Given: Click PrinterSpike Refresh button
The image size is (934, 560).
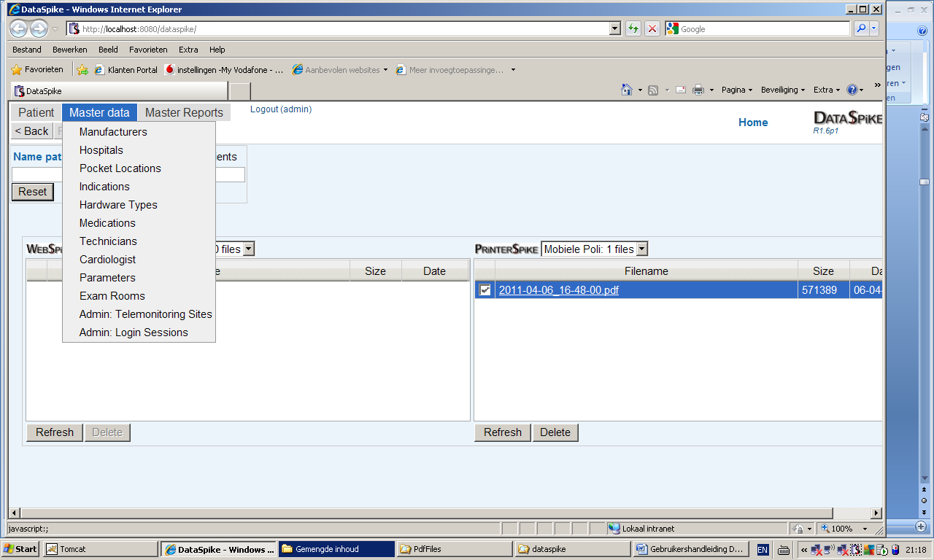Looking at the screenshot, I should 503,432.
